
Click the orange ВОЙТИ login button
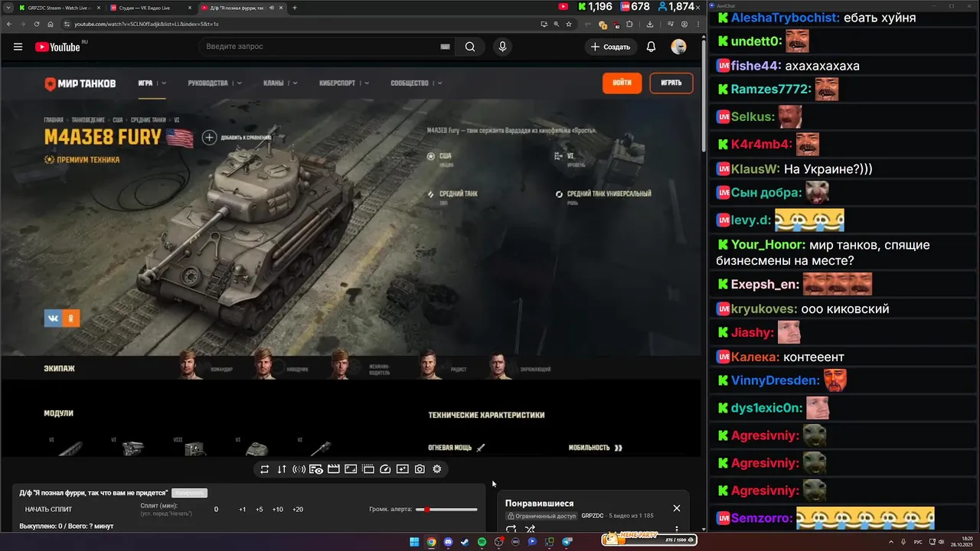coord(622,83)
